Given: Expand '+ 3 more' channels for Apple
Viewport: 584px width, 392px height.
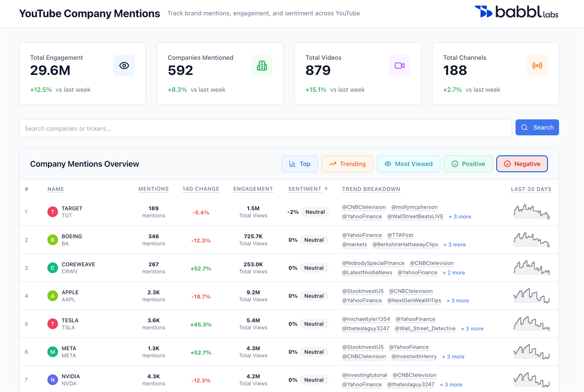Looking at the screenshot, I should [458, 300].
